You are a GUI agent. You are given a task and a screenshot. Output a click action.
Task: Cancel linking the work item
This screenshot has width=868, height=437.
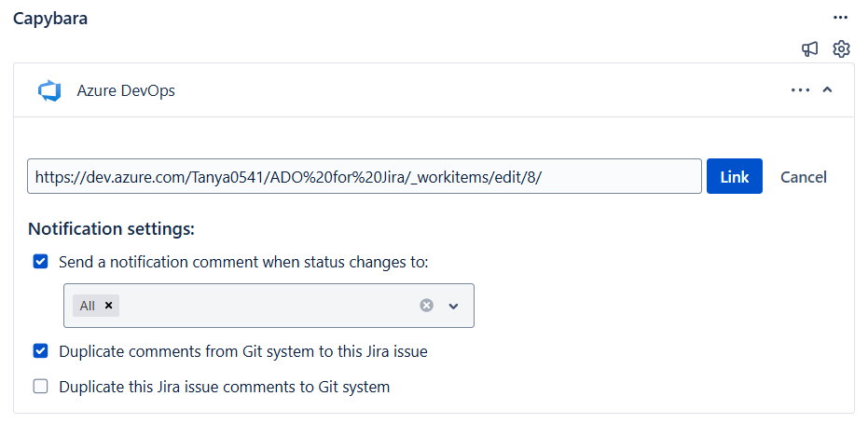[803, 177]
